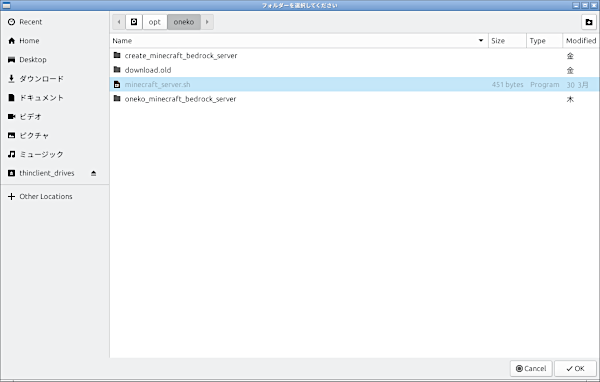600x382 pixels.
Task: Open the Recent sidebar location
Action: point(55,22)
